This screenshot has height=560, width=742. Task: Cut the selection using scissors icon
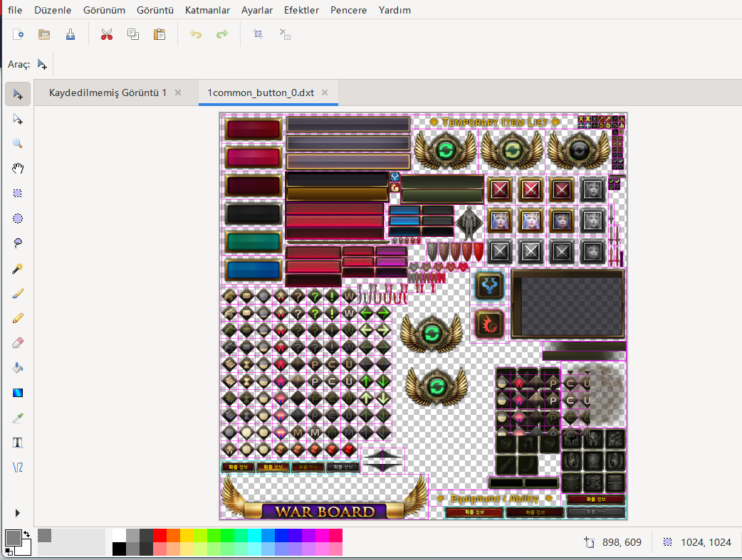pos(107,34)
